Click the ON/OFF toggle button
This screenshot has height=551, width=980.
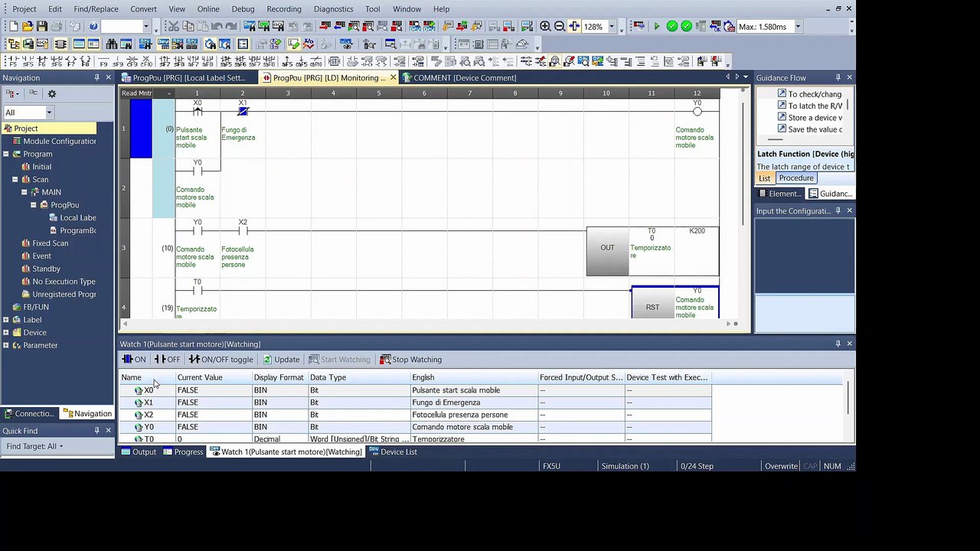(220, 360)
